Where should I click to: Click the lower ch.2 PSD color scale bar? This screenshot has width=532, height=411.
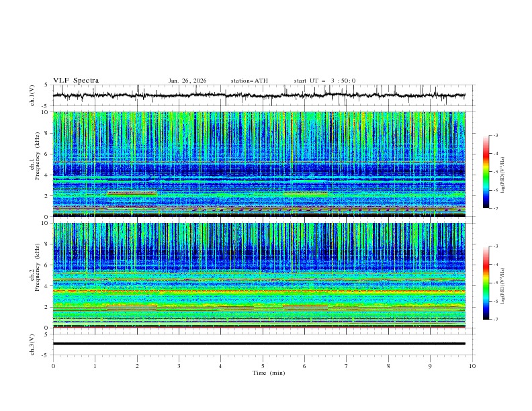click(486, 283)
